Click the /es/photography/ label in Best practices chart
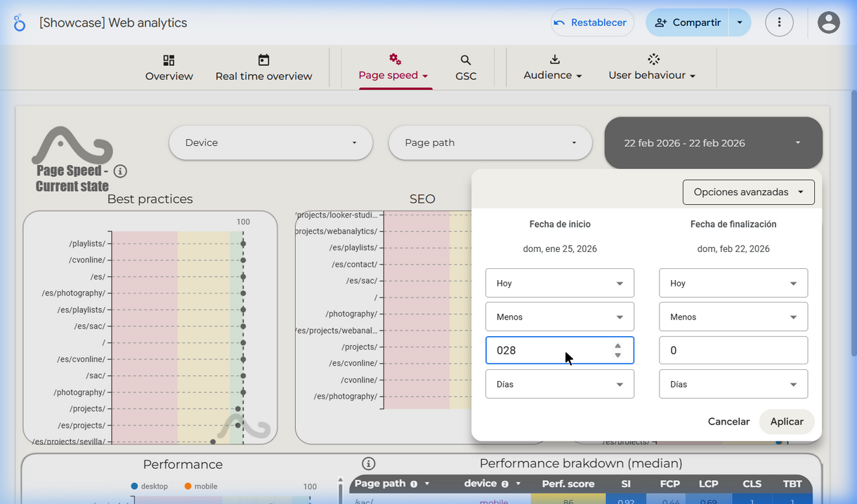This screenshot has height=504, width=857. click(73, 293)
